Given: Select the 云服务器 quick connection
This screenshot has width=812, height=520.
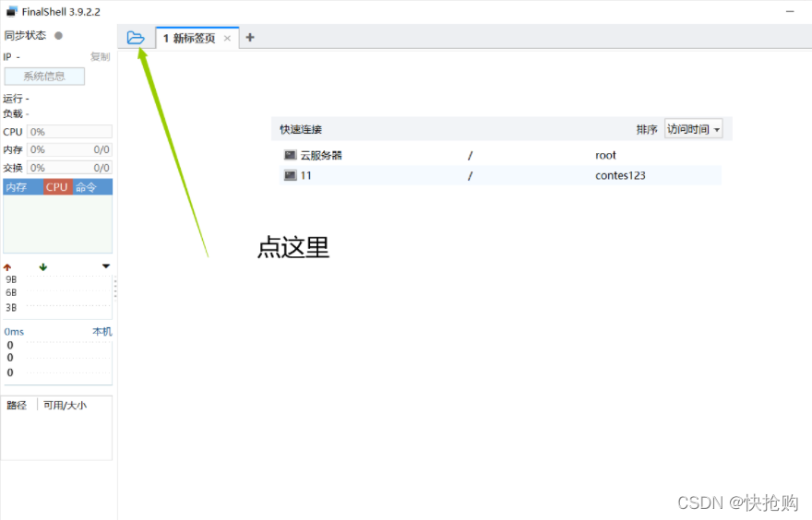Looking at the screenshot, I should (500, 155).
